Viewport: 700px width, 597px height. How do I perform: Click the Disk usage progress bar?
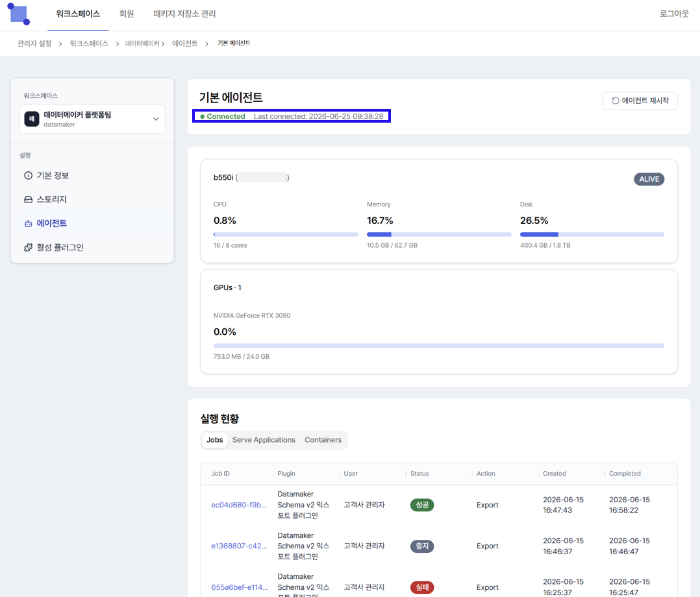(592, 234)
